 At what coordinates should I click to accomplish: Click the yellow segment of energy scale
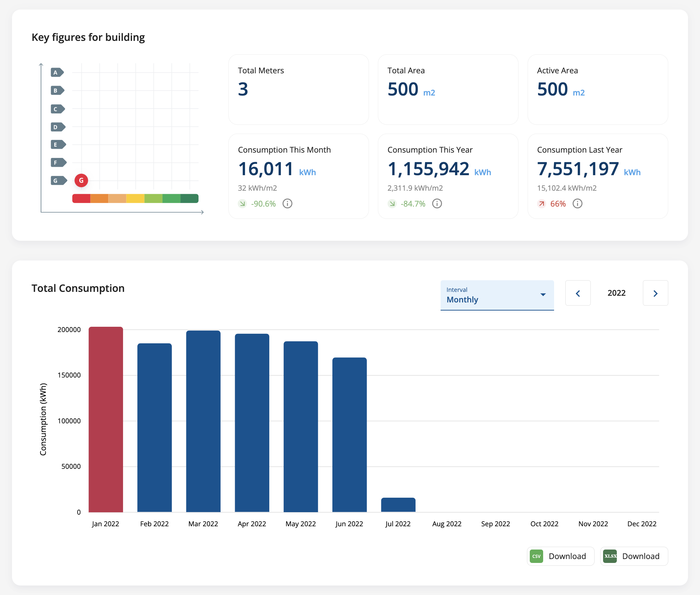click(135, 198)
